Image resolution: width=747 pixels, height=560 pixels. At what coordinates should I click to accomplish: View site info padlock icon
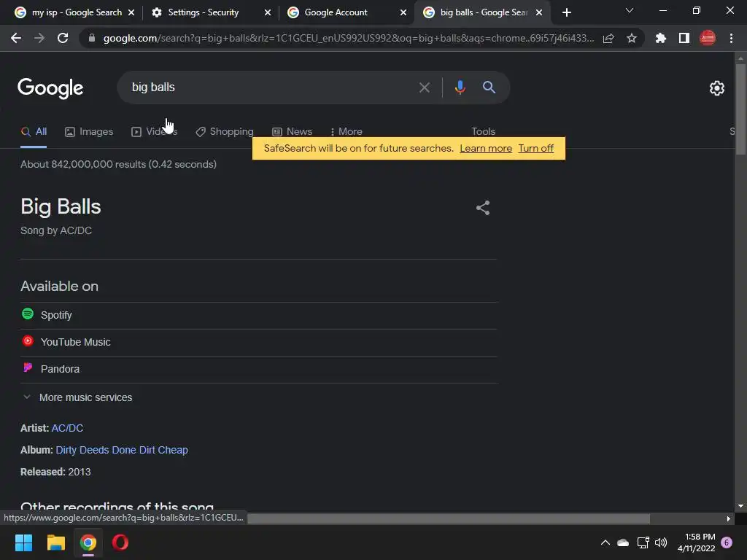pyautogui.click(x=92, y=38)
